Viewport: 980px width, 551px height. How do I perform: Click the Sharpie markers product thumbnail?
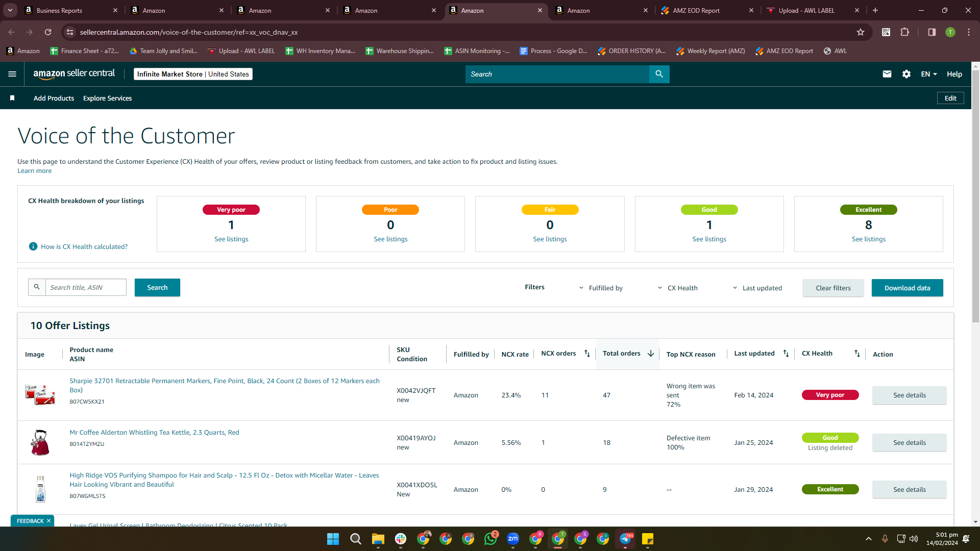pyautogui.click(x=40, y=395)
